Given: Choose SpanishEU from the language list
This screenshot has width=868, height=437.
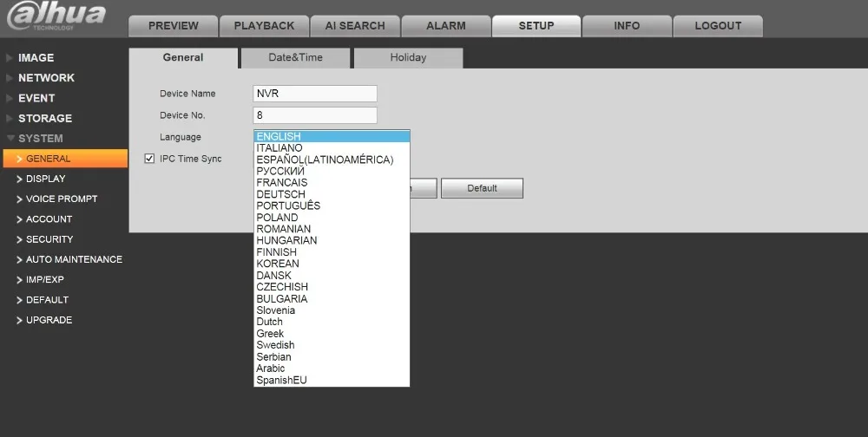Looking at the screenshot, I should (332, 380).
